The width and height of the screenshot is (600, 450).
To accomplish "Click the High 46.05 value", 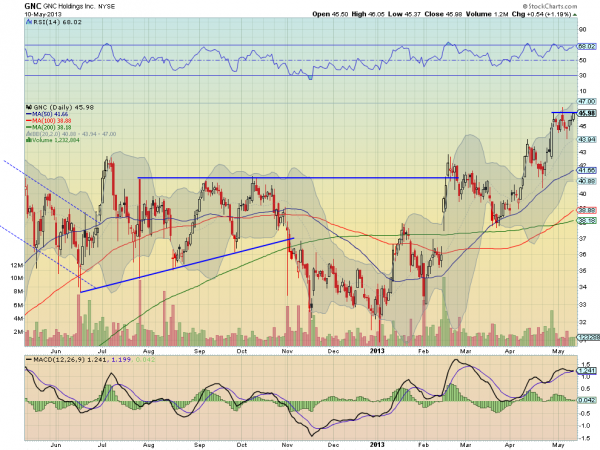I will (368, 14).
